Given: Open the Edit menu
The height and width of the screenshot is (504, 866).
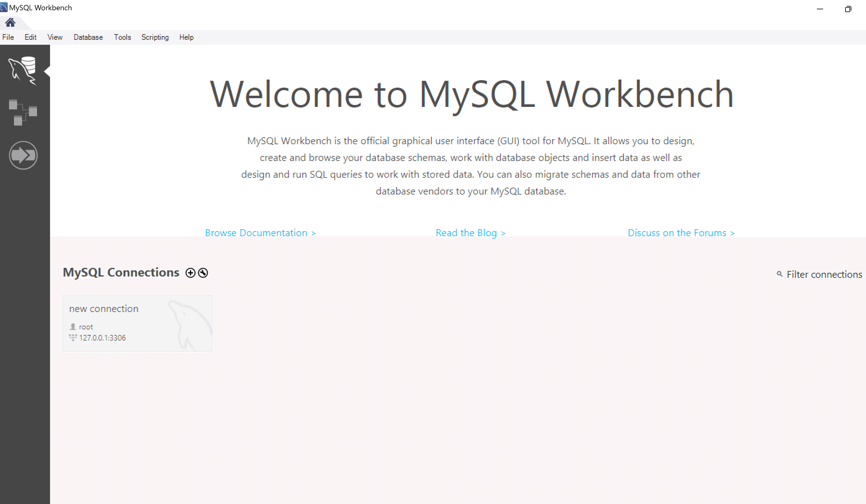Looking at the screenshot, I should [x=30, y=37].
